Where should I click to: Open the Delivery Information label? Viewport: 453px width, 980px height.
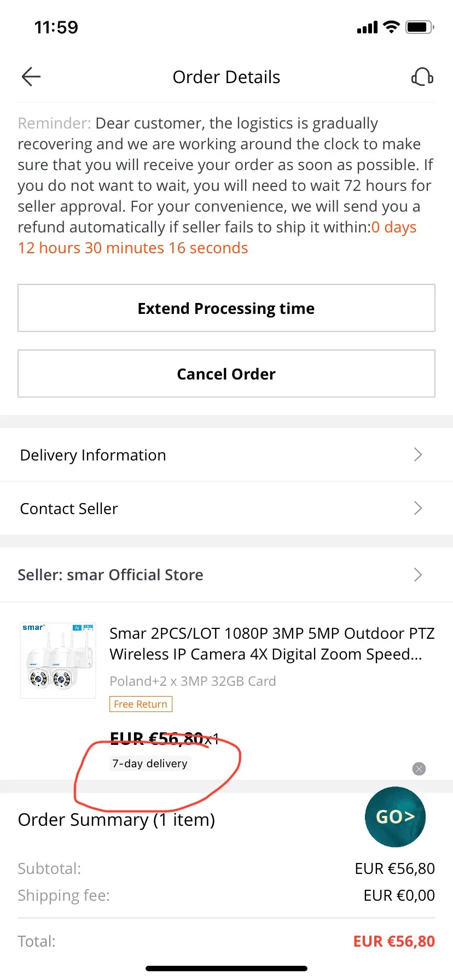tap(93, 455)
